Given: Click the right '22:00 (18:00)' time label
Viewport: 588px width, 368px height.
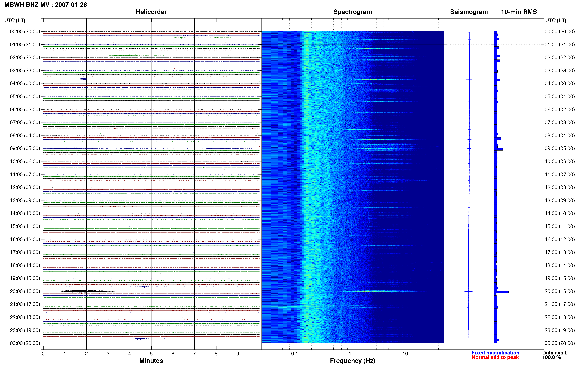Looking at the screenshot, I should pyautogui.click(x=560, y=317).
